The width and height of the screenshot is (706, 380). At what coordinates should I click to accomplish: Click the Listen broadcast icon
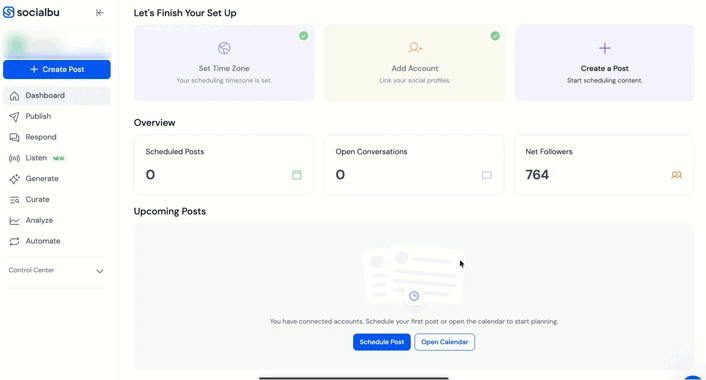coord(14,158)
